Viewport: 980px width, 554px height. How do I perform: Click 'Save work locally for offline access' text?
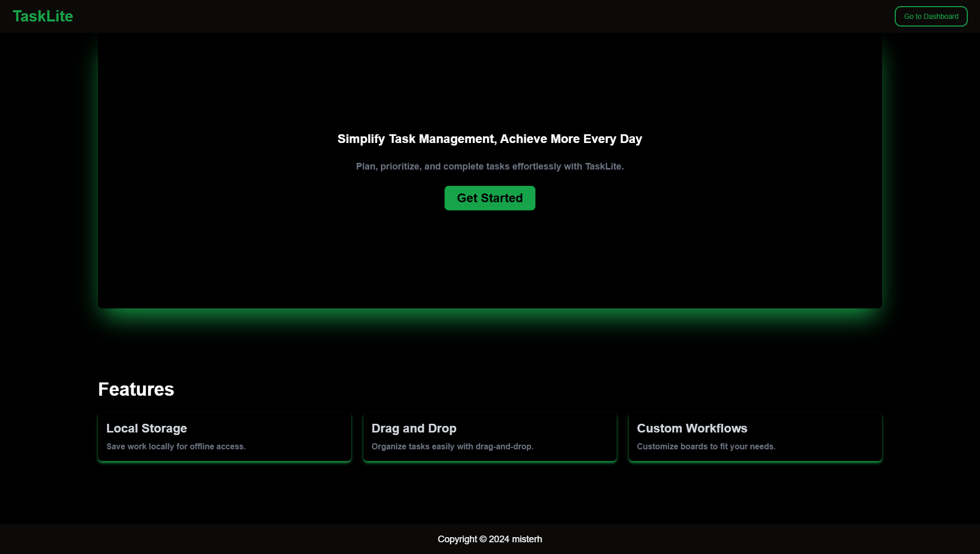coord(176,446)
